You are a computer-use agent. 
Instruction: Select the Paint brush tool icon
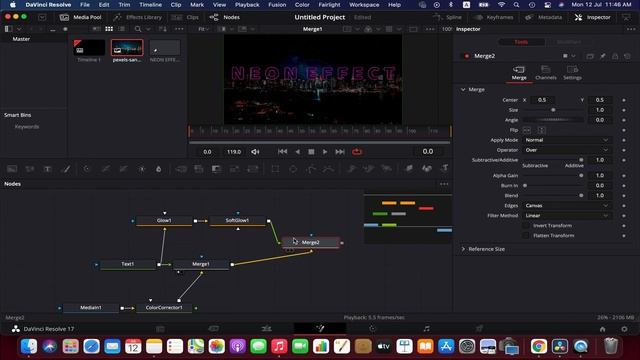66,169
